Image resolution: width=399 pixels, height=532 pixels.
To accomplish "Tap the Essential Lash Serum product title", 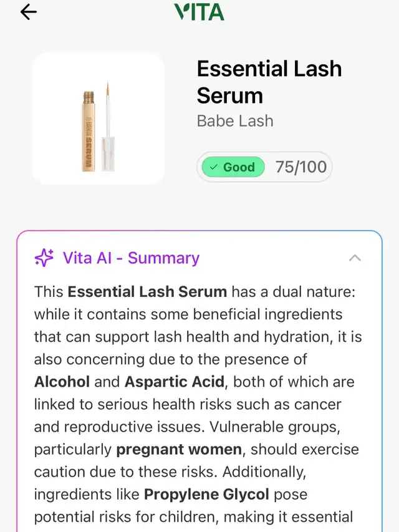I will [269, 82].
